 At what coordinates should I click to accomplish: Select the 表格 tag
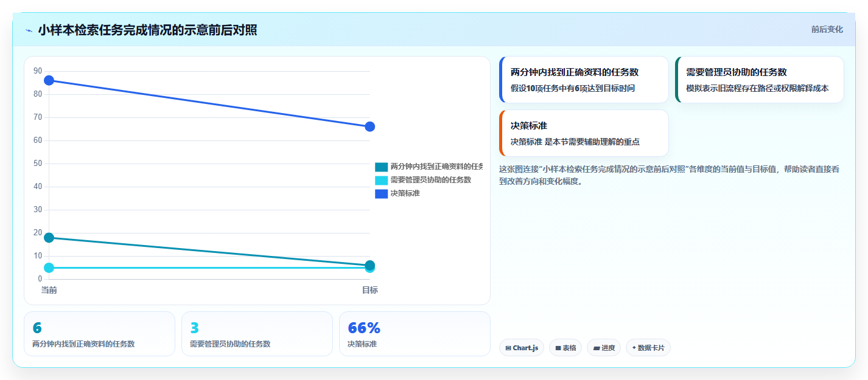[x=565, y=348]
